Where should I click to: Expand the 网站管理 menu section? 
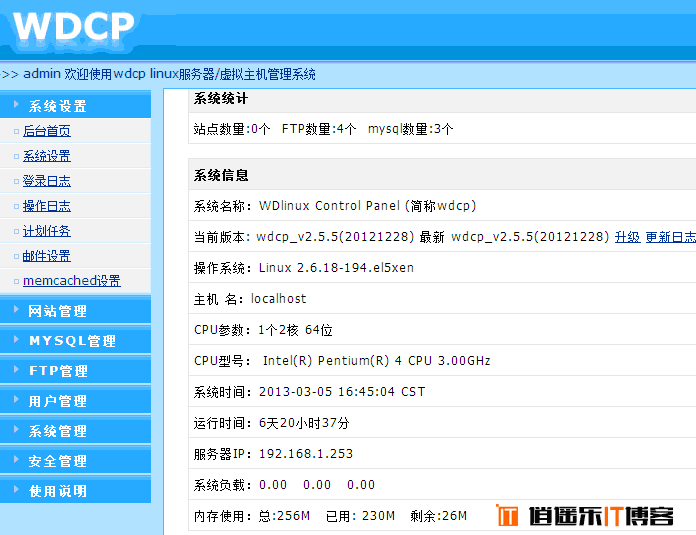click(x=75, y=310)
